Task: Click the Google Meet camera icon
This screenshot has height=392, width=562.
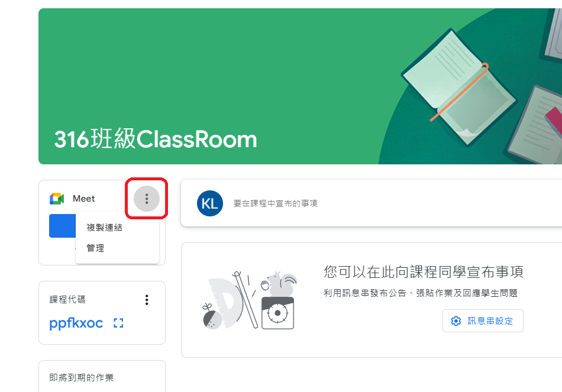Action: pos(57,199)
